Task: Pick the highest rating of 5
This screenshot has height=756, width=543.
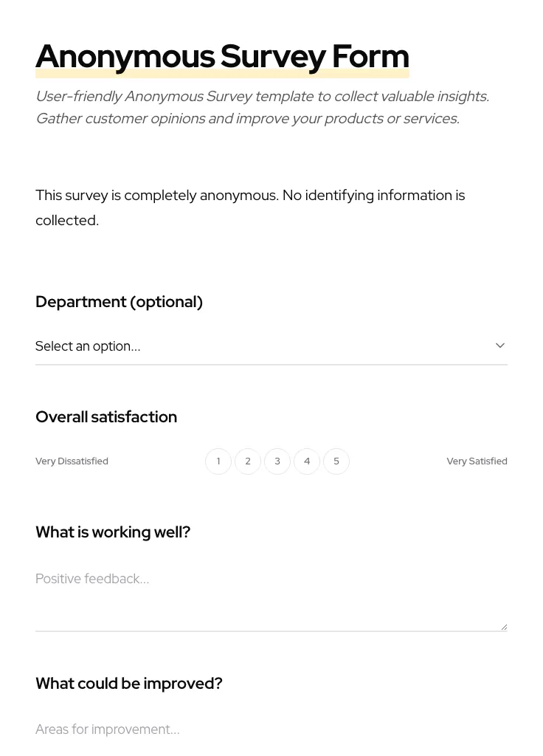Action: click(336, 461)
